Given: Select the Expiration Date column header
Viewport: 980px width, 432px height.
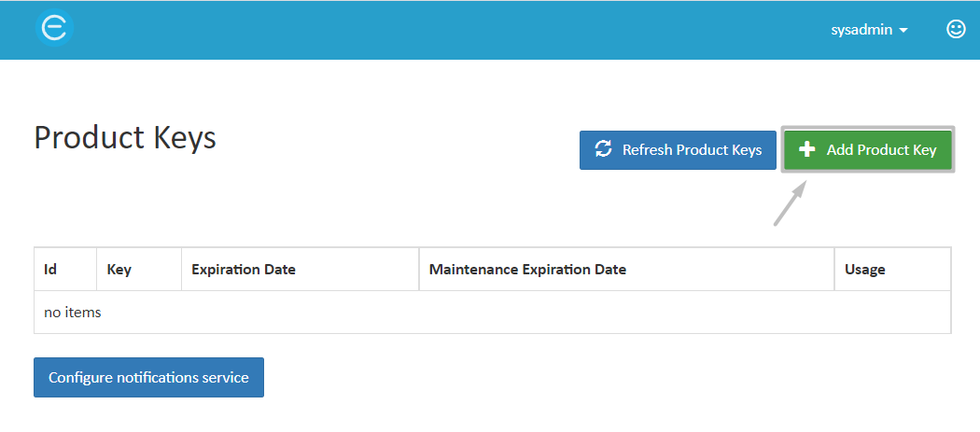Looking at the screenshot, I should tap(300, 270).
